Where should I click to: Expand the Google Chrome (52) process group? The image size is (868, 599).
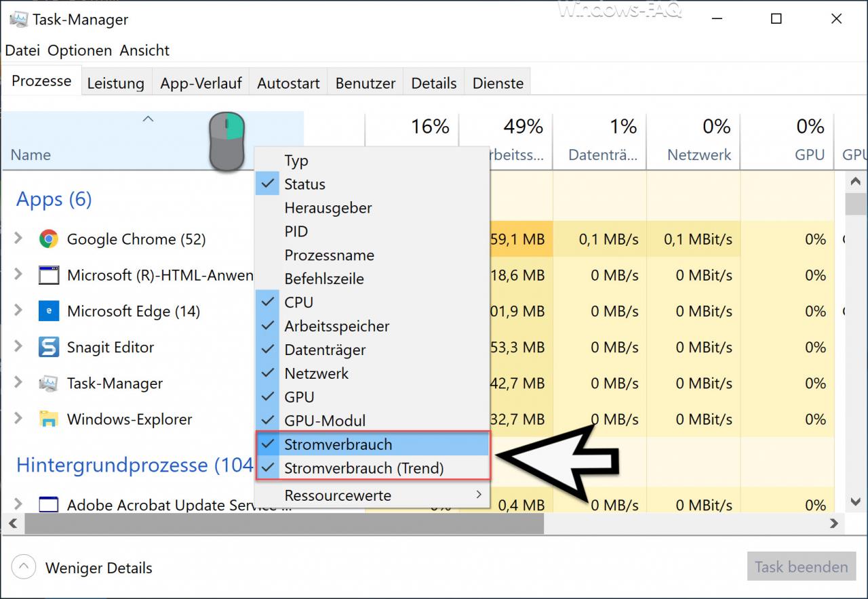18,239
